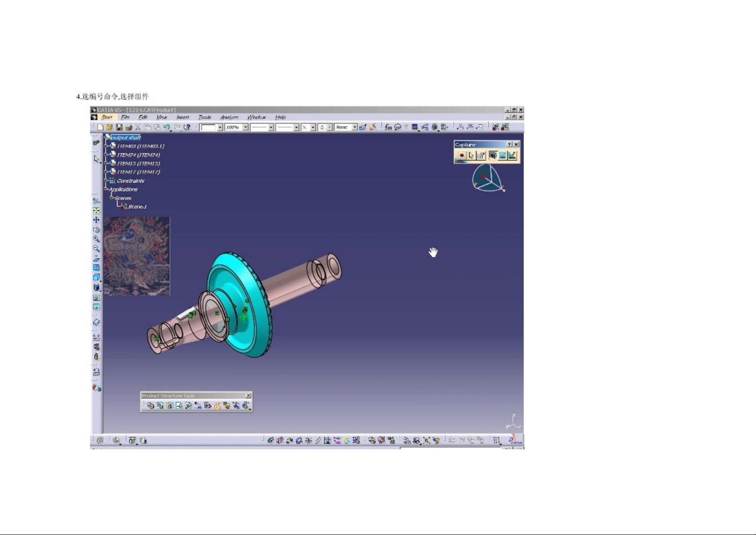Open the Tools menu
Viewport: 756px width, 535px height.
[205, 117]
